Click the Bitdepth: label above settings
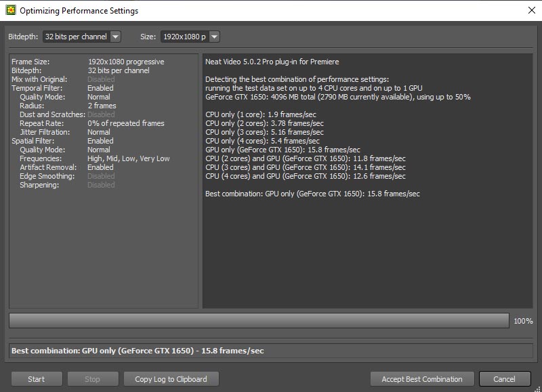 23,37
